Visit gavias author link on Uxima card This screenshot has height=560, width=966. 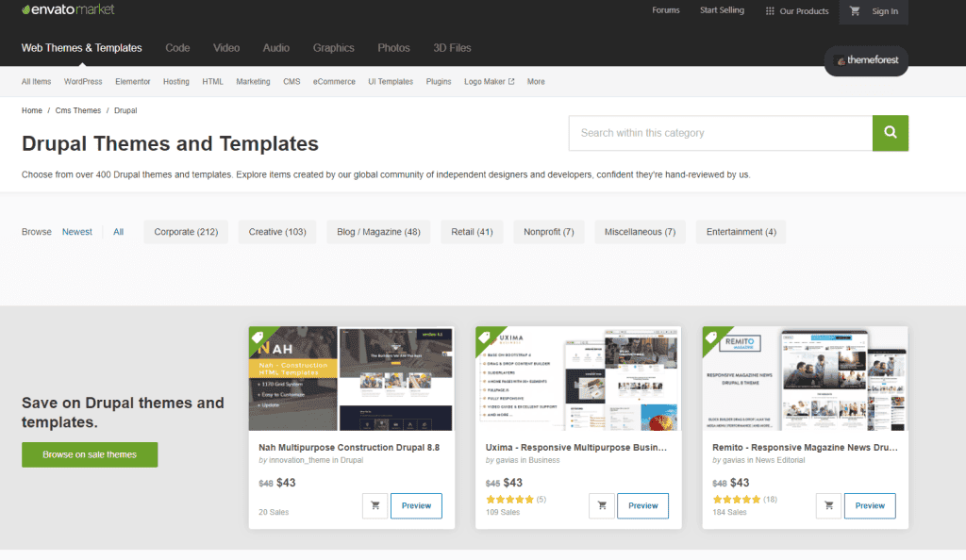point(507,460)
